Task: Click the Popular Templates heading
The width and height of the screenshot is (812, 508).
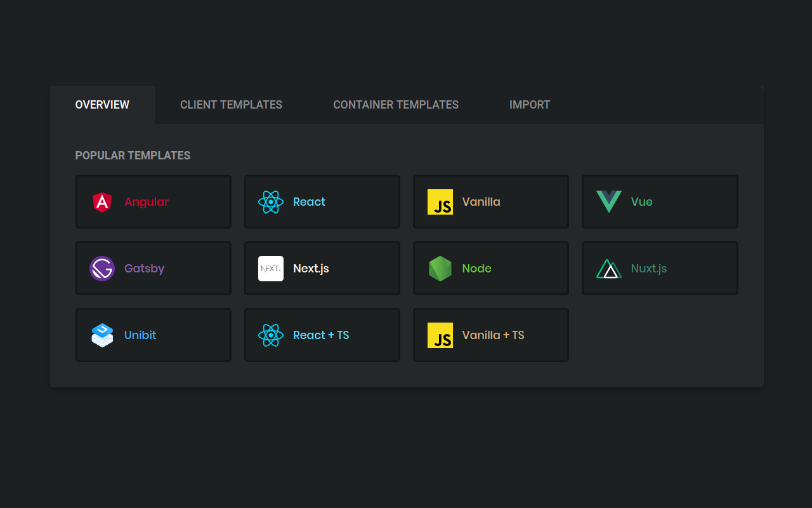Action: [x=133, y=156]
